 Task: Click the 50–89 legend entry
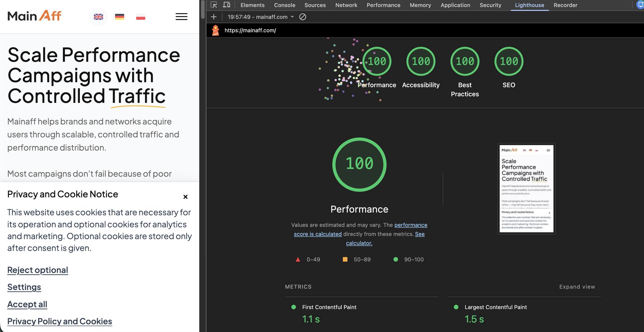pos(357,260)
